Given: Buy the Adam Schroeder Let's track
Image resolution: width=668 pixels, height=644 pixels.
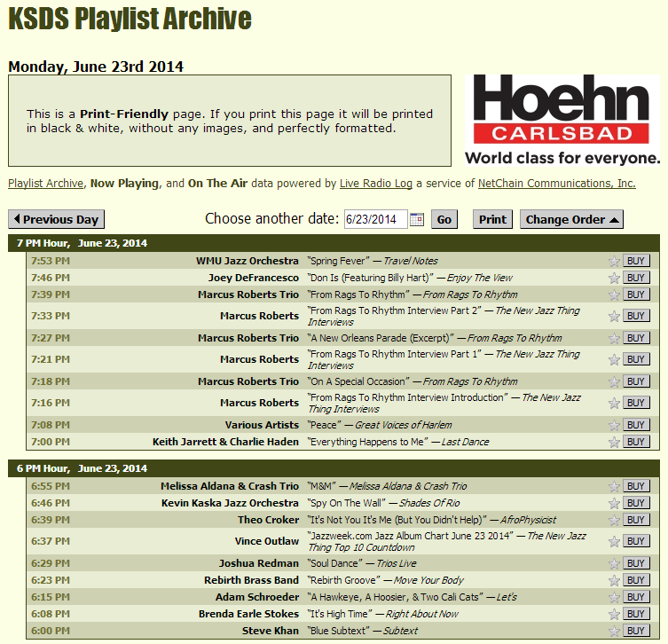Looking at the screenshot, I should [x=636, y=597].
